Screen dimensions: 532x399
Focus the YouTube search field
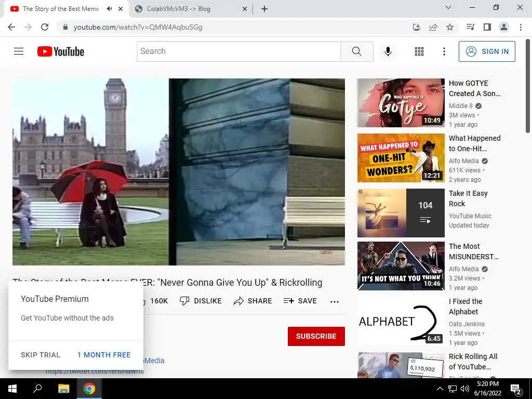239,51
